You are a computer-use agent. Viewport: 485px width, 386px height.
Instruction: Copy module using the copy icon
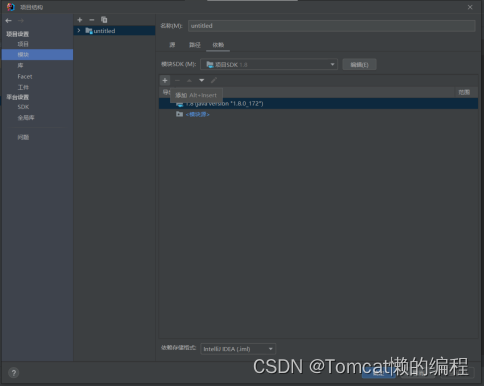[x=104, y=20]
